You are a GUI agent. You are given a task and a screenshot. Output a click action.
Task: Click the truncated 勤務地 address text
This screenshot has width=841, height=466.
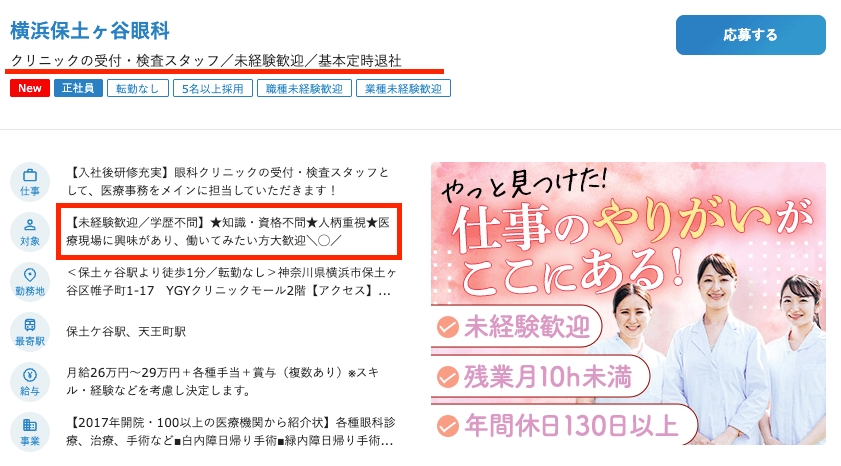231,282
